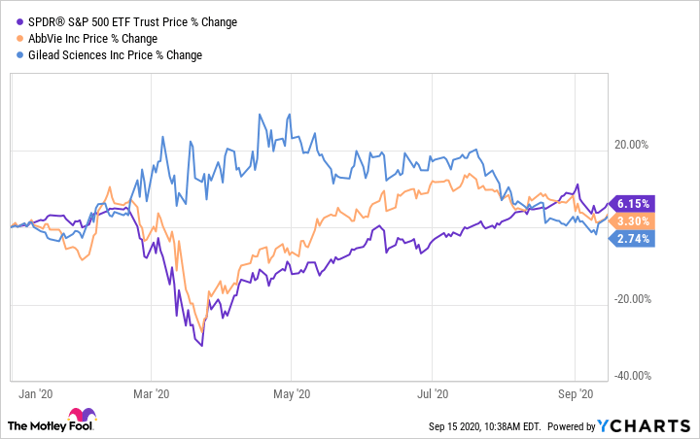Click the 20.00% y-axis label
This screenshot has width=700, height=439.
pos(632,145)
